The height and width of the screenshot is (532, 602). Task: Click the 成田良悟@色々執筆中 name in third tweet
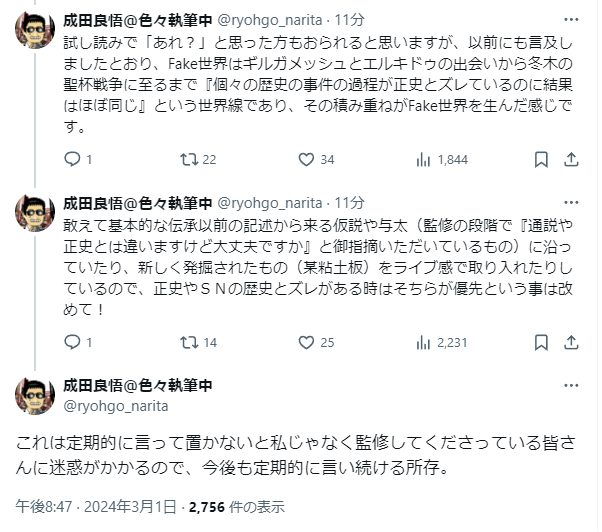(x=138, y=386)
